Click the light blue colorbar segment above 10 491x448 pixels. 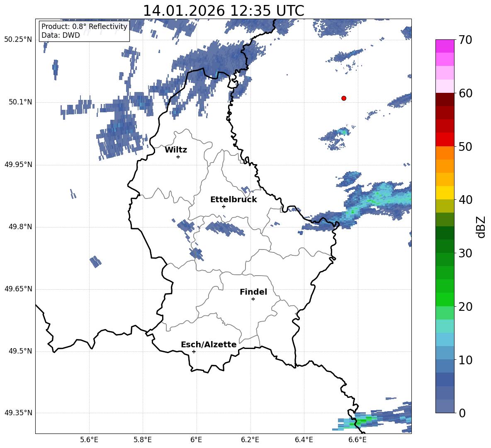point(445,353)
